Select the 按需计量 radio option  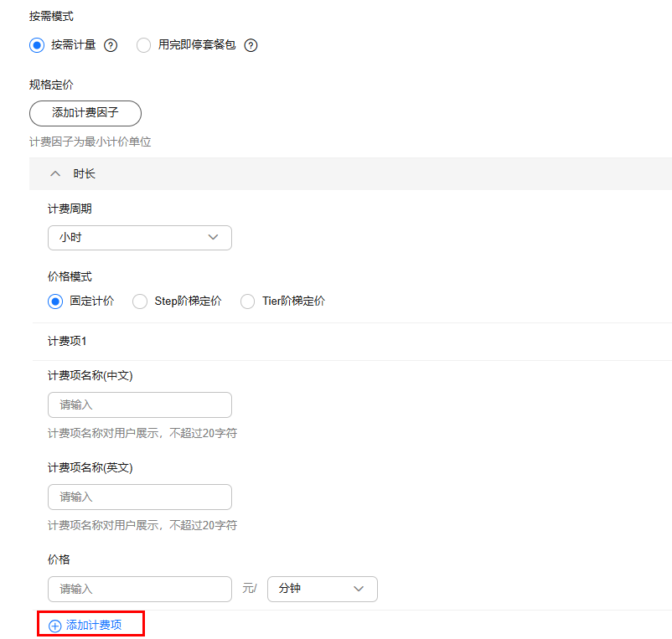pyautogui.click(x=37, y=45)
